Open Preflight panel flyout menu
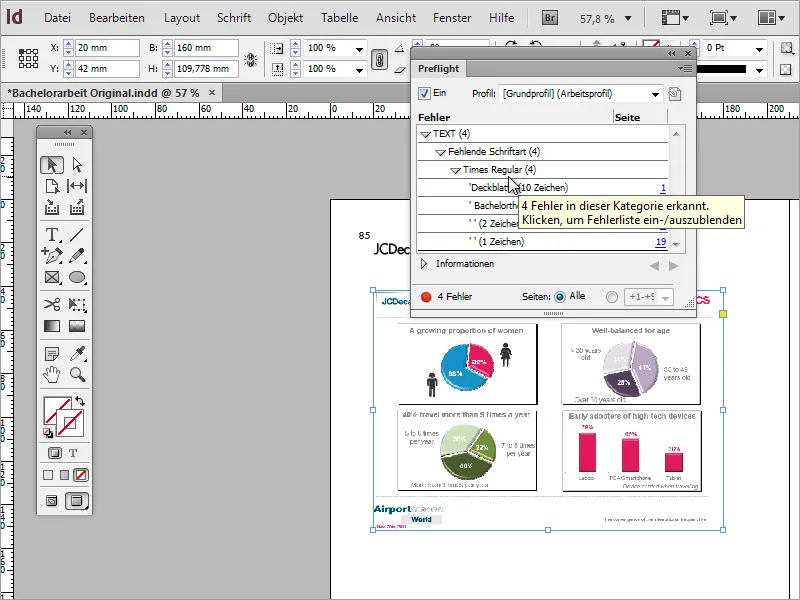The height and width of the screenshot is (600, 800). tap(685, 68)
